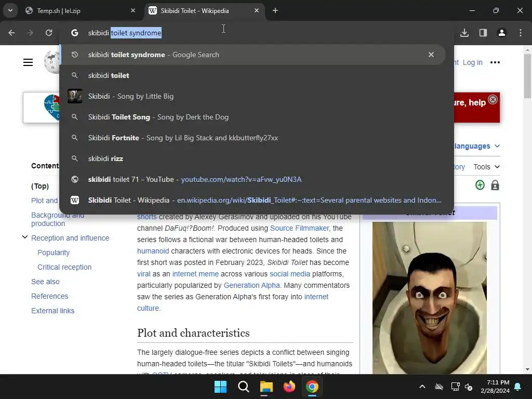
Task: Launch Firefox from the taskbar
Action: [x=289, y=387]
